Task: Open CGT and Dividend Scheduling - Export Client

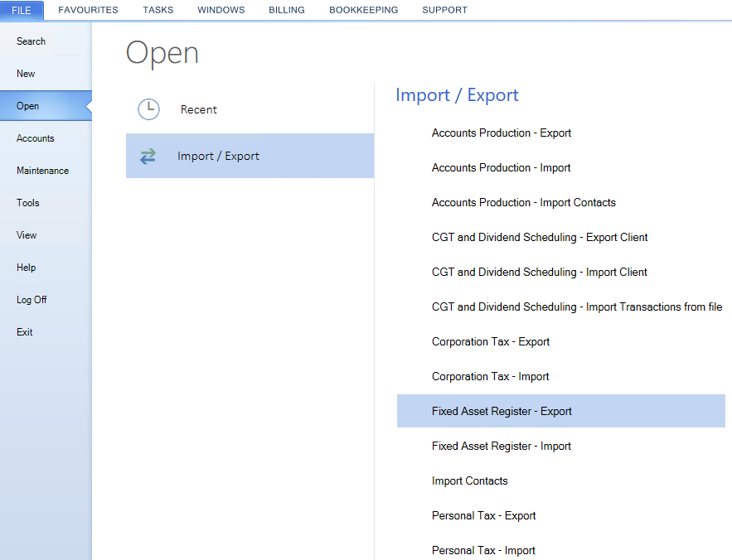Action: 560,237
